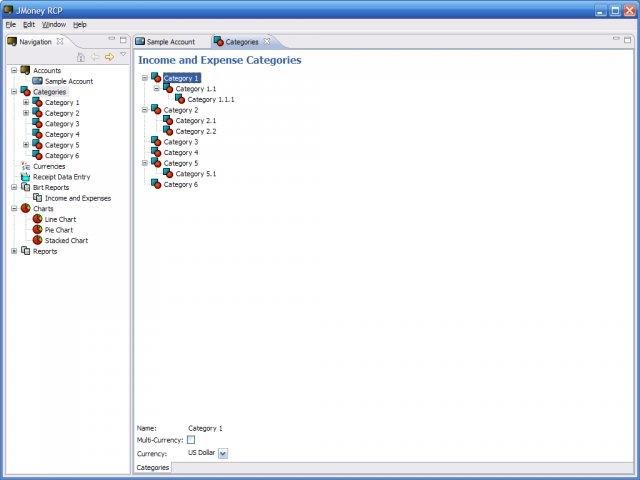The width and height of the screenshot is (640, 480).
Task: Expand Category 1 in navigation tree
Action: [26, 102]
